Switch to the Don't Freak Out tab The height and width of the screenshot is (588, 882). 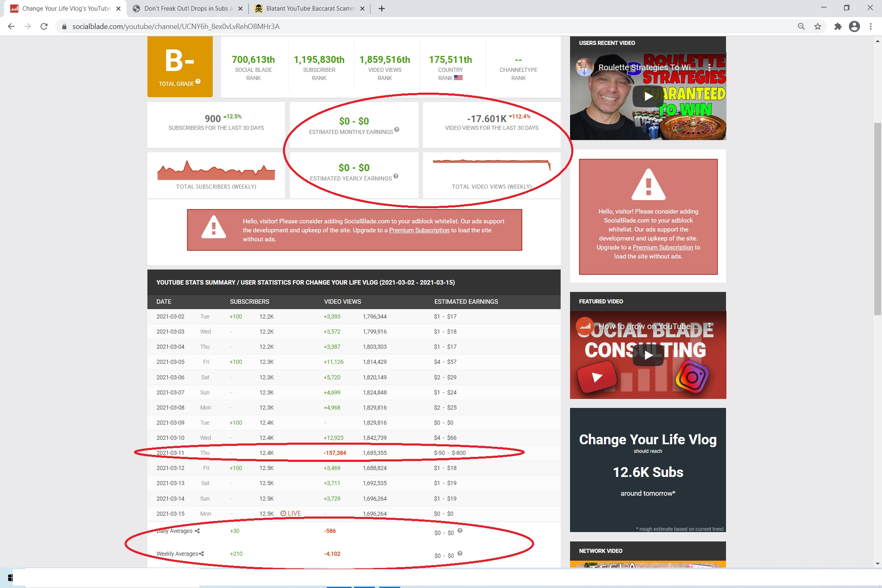[188, 9]
